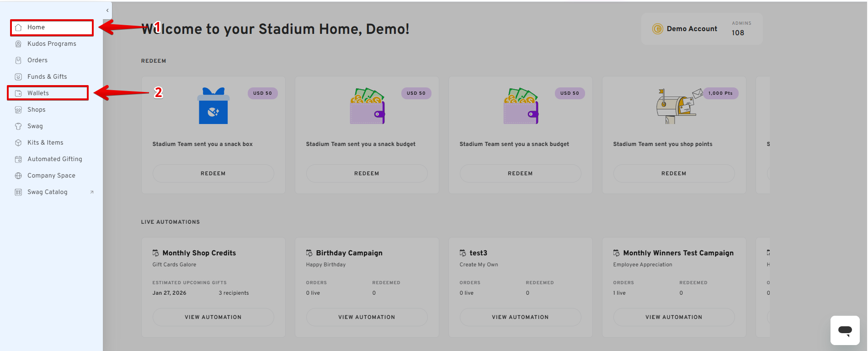Click the Kits & Items box icon
868x351 pixels.
point(18,143)
